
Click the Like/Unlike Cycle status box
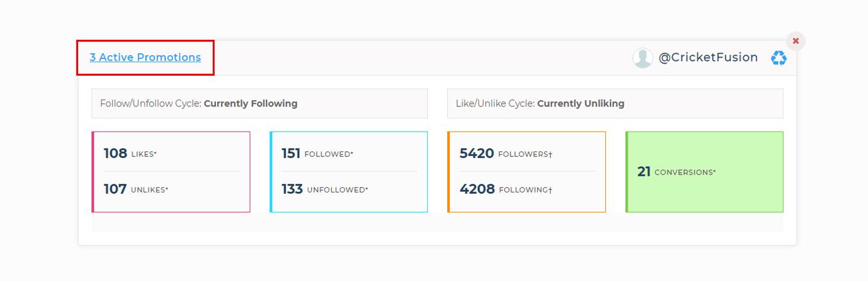(615, 103)
